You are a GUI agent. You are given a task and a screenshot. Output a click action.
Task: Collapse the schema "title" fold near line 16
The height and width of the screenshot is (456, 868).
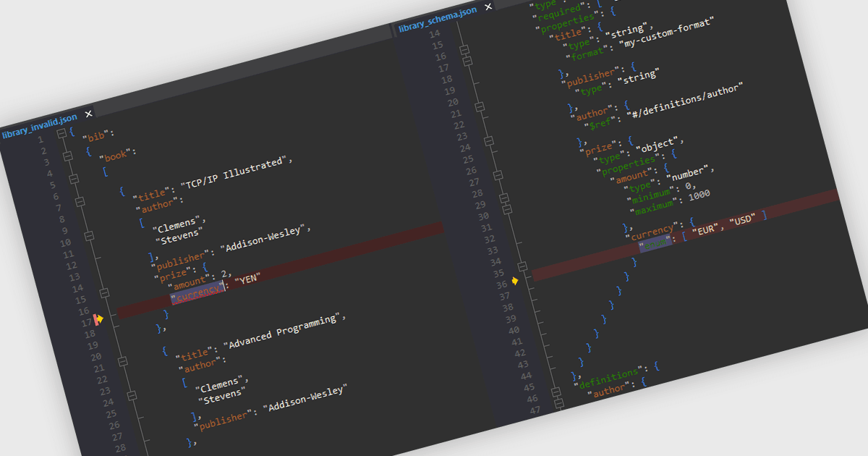(467, 62)
